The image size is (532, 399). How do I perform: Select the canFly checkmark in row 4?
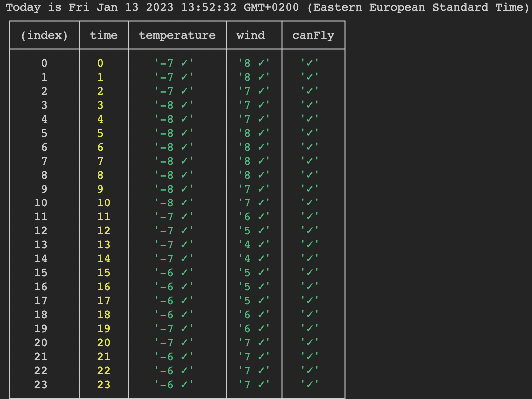click(x=310, y=119)
